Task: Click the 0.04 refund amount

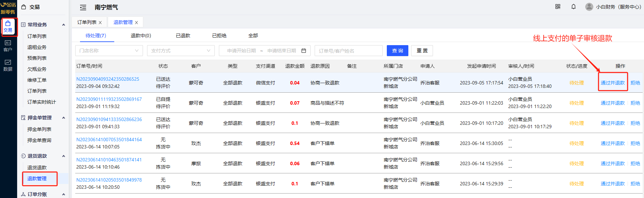Action: 295,83
